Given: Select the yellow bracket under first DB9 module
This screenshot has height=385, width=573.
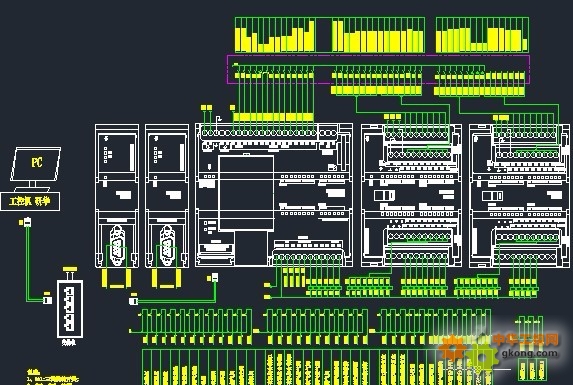Looking at the screenshot, I should click(x=117, y=278).
